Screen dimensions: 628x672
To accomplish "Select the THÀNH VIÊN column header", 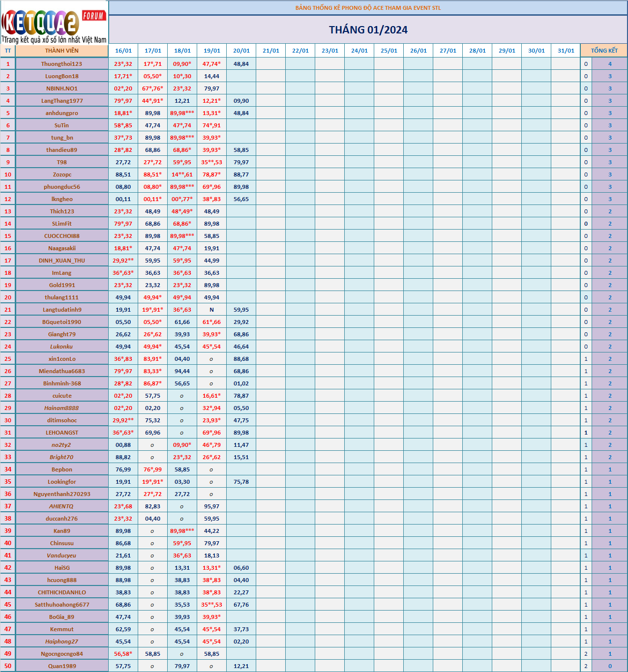I will tap(62, 51).
